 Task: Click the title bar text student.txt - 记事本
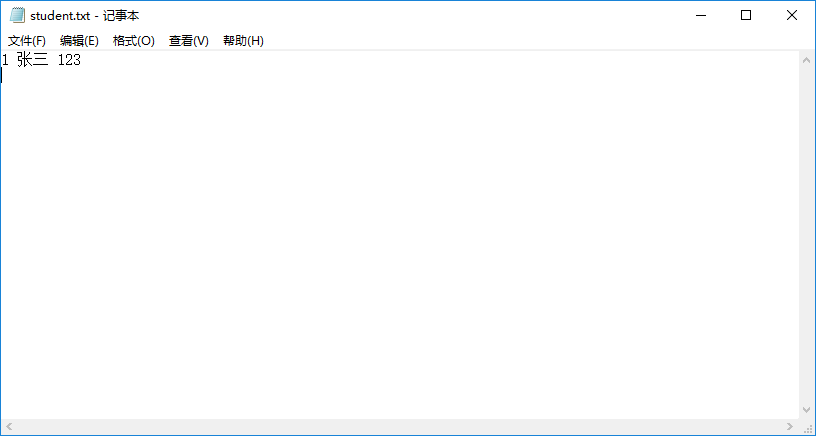click(x=85, y=16)
